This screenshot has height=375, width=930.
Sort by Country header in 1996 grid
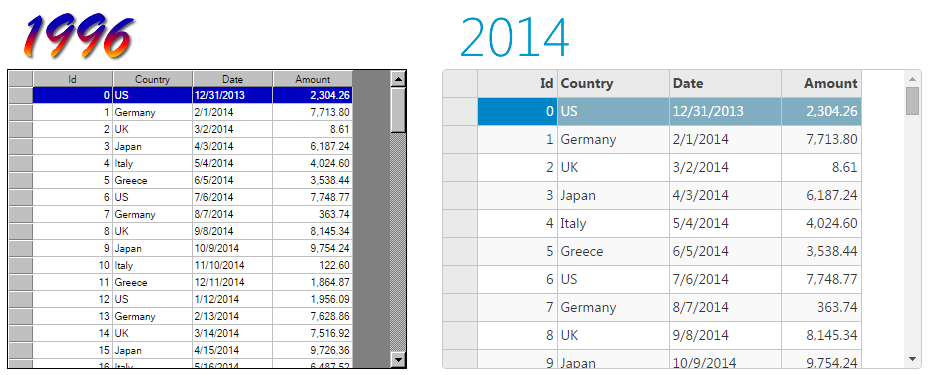click(x=152, y=79)
